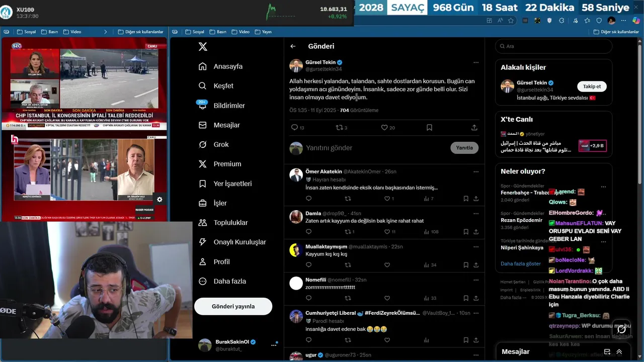644x362 pixels.
Task: Open more options on Ömer Akatekin's reply
Action: 476,171
